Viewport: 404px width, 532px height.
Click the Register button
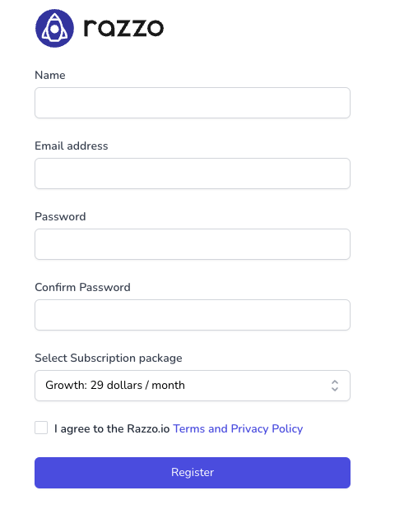click(193, 473)
